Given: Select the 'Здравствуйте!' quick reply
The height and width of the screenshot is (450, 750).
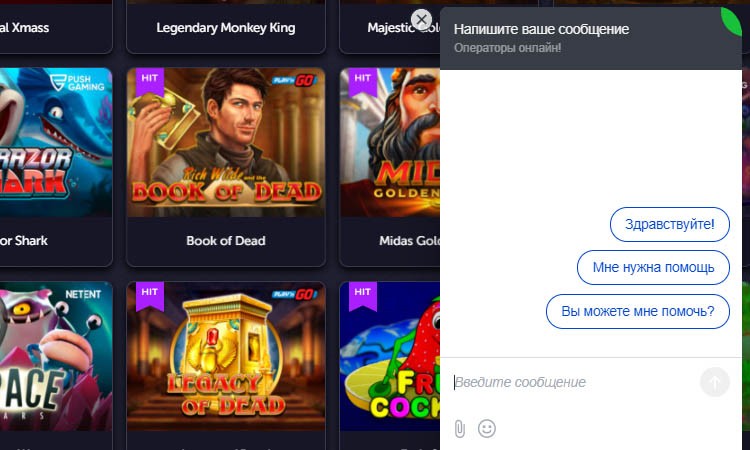Looking at the screenshot, I should pos(670,224).
